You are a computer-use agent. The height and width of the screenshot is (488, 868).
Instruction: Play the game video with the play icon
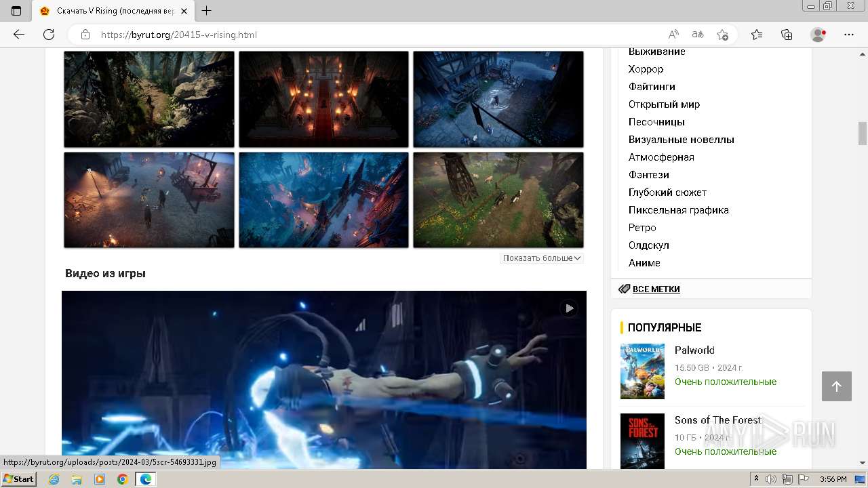569,308
